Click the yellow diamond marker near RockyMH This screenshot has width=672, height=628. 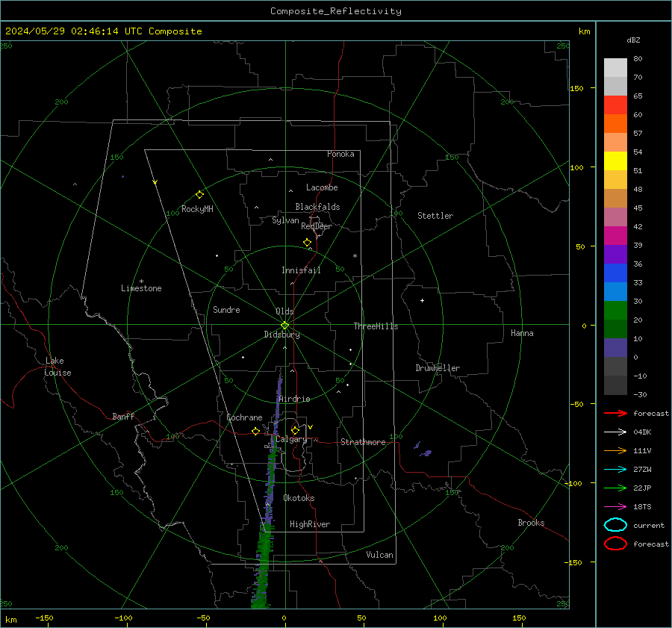(199, 195)
